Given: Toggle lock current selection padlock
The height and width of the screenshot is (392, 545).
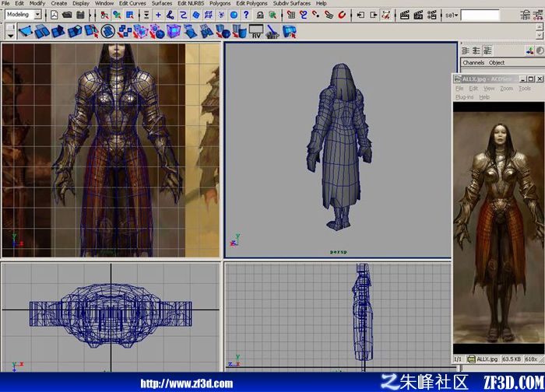Looking at the screenshot, I should point(260,15).
